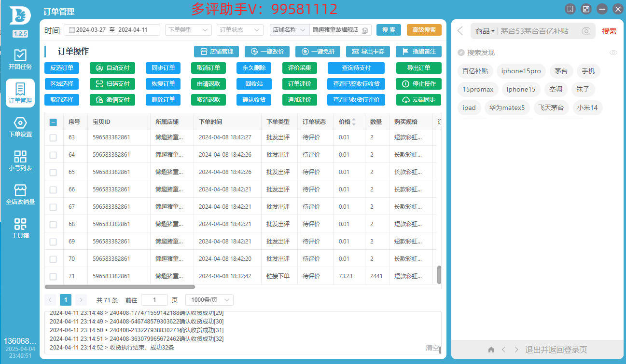Screen dimensions: 626x364
Task: Open 小号列表 sidebar icon
Action: (20, 160)
